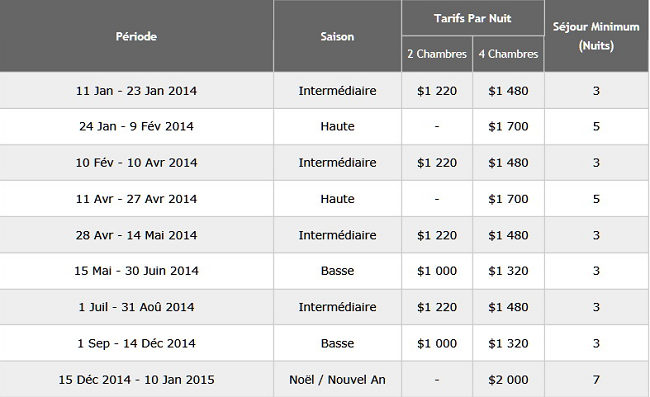Select the 1 Juil - 31 Aoû 2014 period
The image size is (650, 397).
point(136,307)
